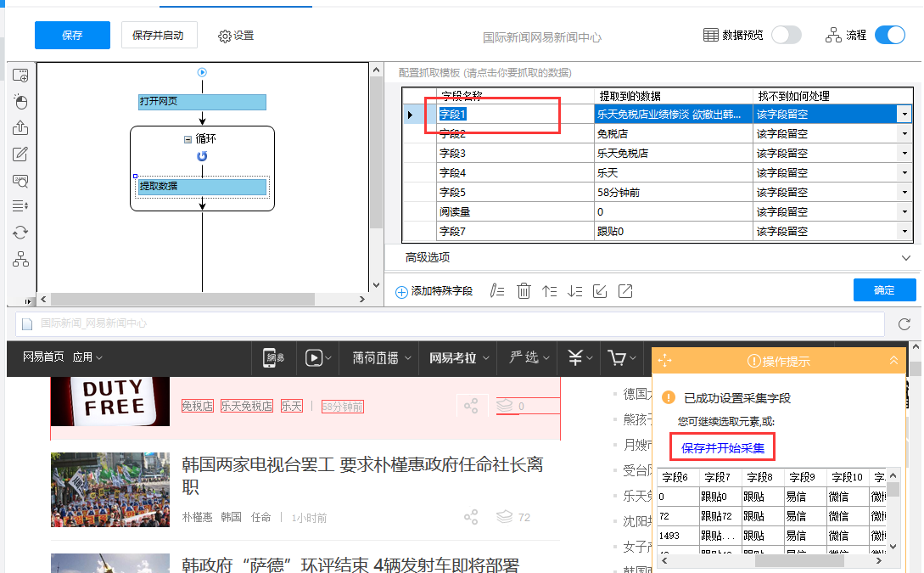924x573 pixels.
Task: Open the 应用 dropdown in the navbar
Action: point(87,357)
